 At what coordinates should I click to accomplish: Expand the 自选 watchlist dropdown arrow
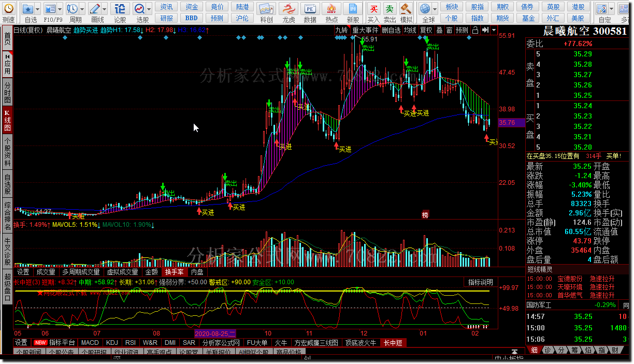coord(38,8)
